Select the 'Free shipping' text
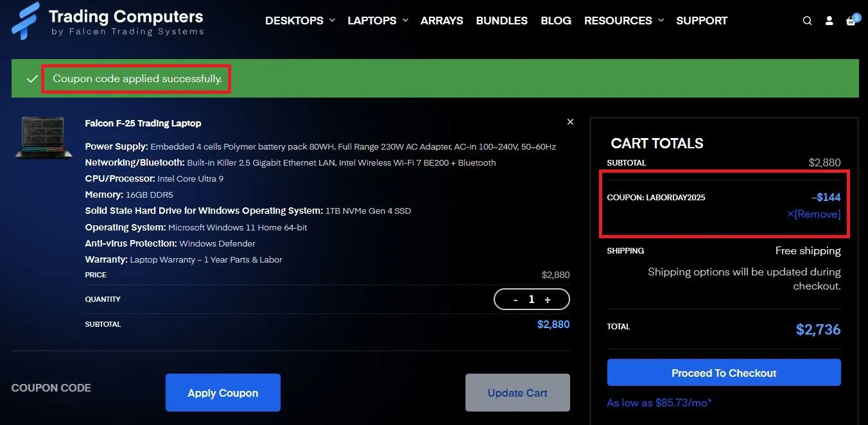The height and width of the screenshot is (425, 868). pyautogui.click(x=808, y=251)
